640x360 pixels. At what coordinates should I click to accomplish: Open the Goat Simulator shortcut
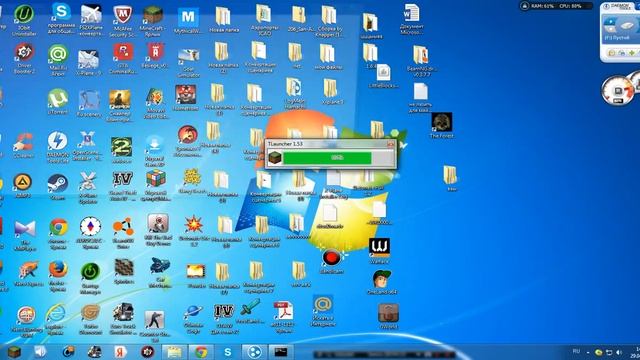189,56
